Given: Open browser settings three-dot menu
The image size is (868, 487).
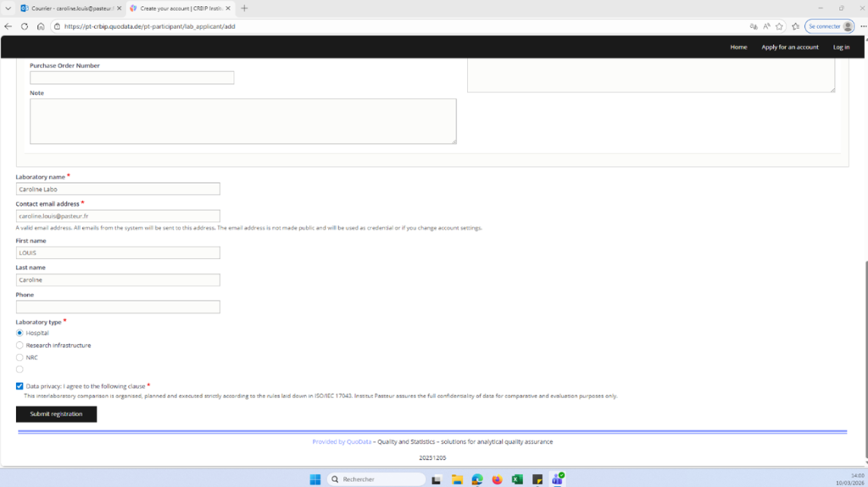Looking at the screenshot, I should point(863,26).
